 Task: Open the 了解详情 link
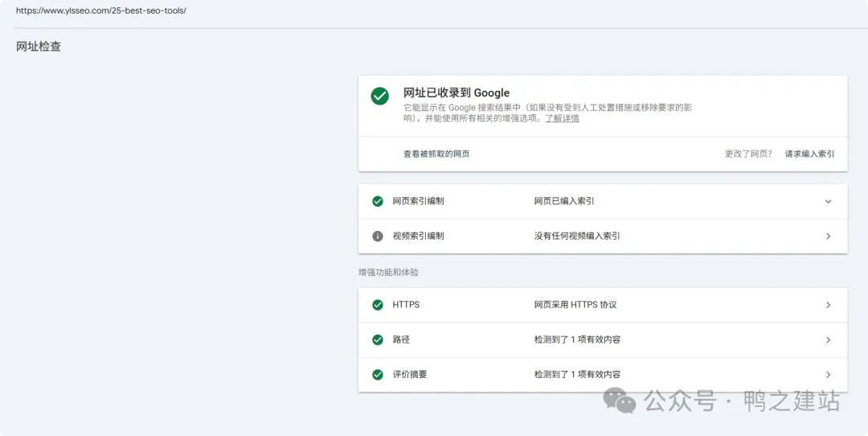(562, 118)
